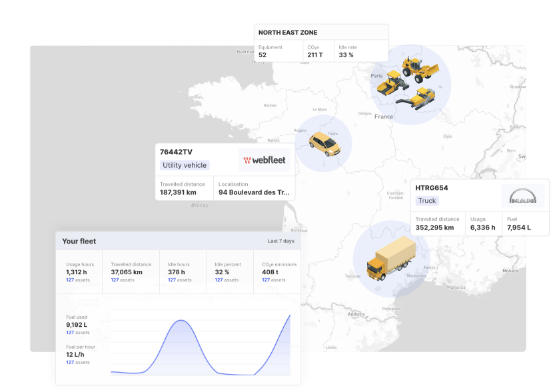Open 127 assets link under Fuel per hour

pos(77,362)
